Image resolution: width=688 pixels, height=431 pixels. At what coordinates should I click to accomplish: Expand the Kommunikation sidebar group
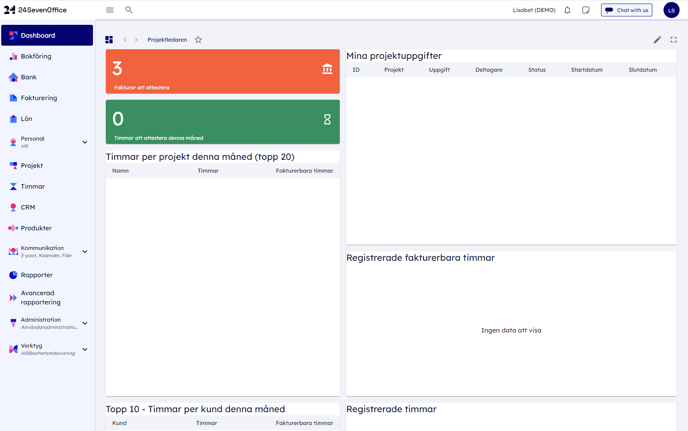(x=85, y=251)
